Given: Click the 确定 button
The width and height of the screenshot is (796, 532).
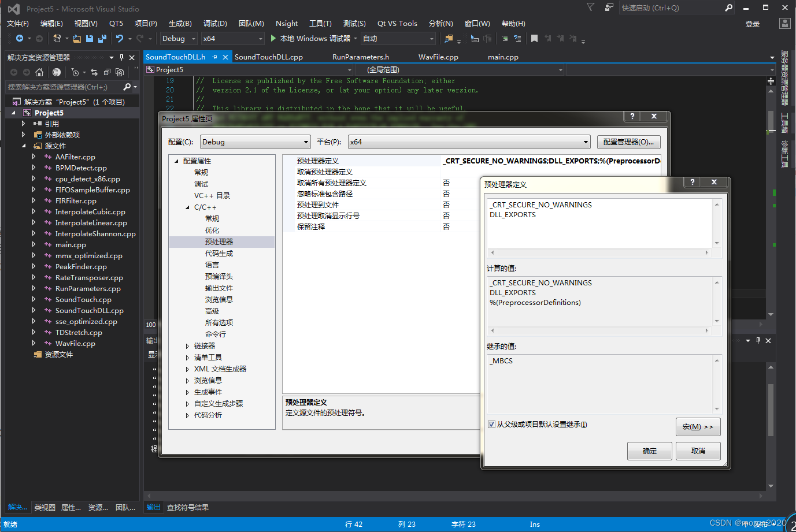Looking at the screenshot, I should (650, 451).
